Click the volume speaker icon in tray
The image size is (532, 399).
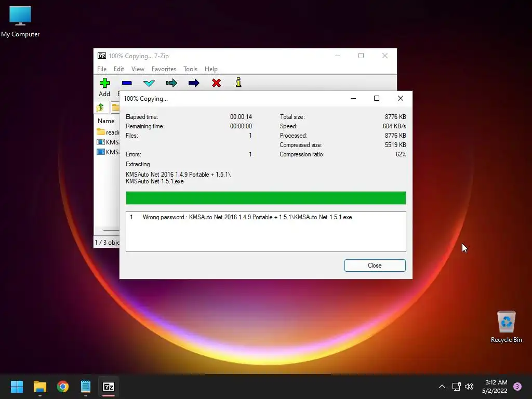(x=469, y=387)
